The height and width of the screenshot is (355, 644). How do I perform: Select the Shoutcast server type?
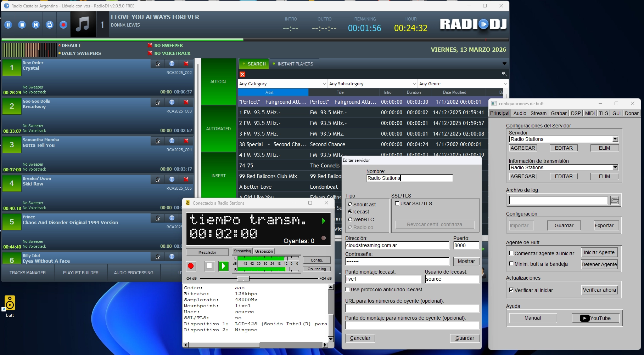[350, 204]
